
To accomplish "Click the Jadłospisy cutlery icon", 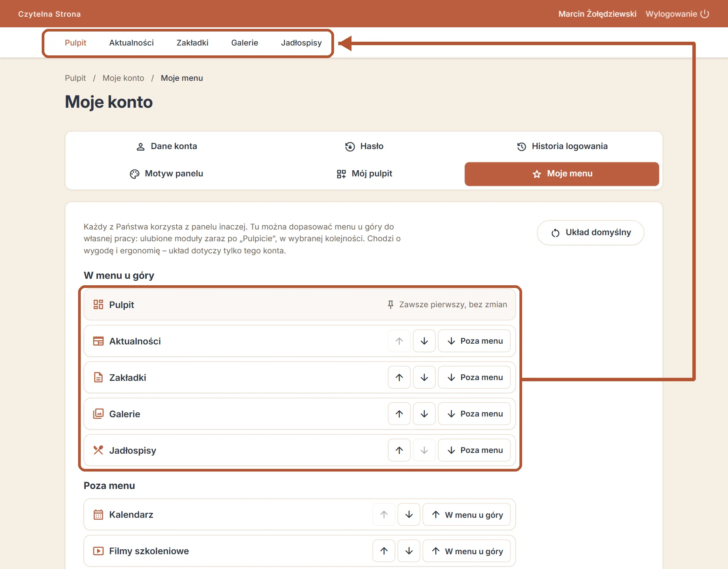I will pyautogui.click(x=98, y=450).
